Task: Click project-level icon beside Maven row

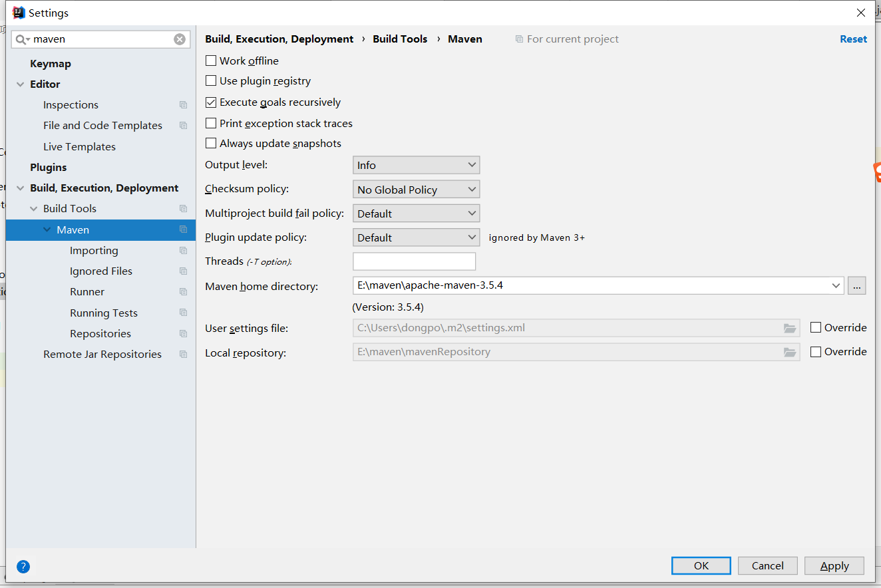Action: [183, 230]
